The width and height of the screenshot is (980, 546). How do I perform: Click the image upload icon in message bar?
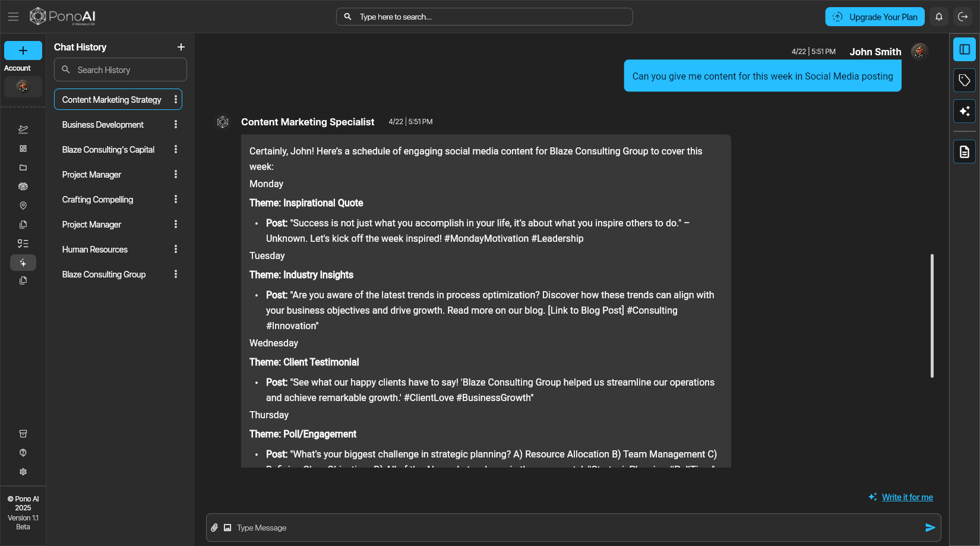(x=227, y=528)
